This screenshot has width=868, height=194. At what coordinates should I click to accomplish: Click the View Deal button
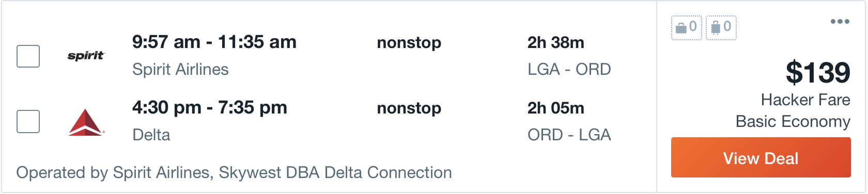(761, 158)
